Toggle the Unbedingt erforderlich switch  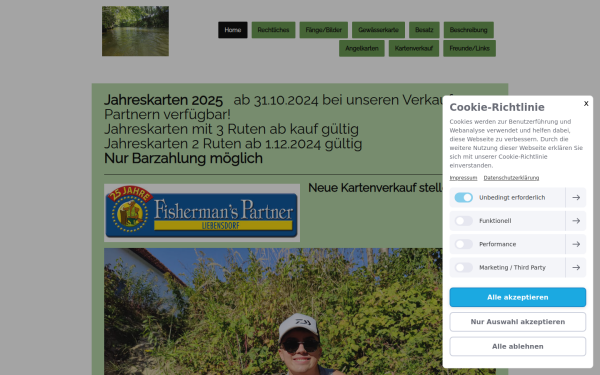[x=463, y=197]
